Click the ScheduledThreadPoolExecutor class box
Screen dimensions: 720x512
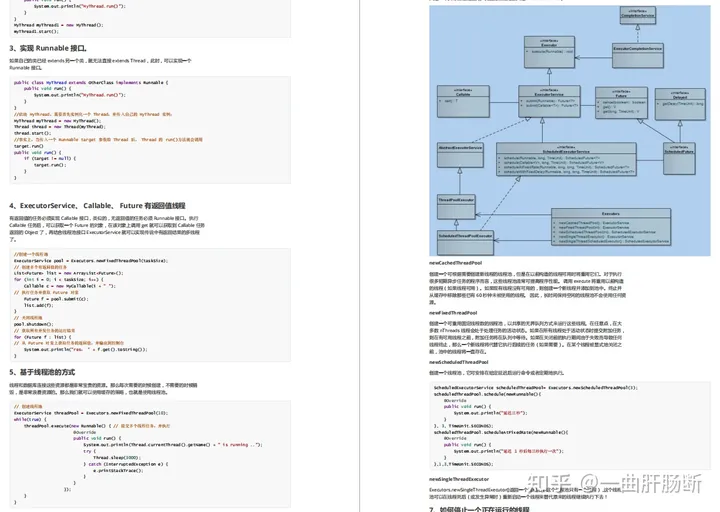click(x=465, y=243)
